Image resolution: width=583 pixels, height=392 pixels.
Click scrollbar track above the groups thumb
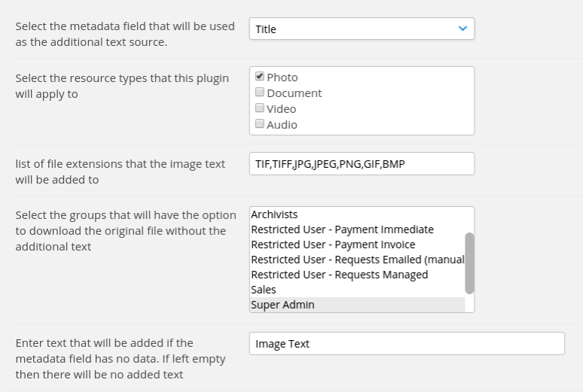469,220
